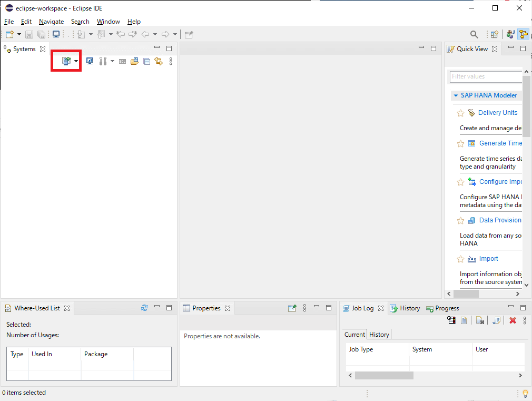Open the Search menu
The width and height of the screenshot is (532, 401).
coord(80,22)
